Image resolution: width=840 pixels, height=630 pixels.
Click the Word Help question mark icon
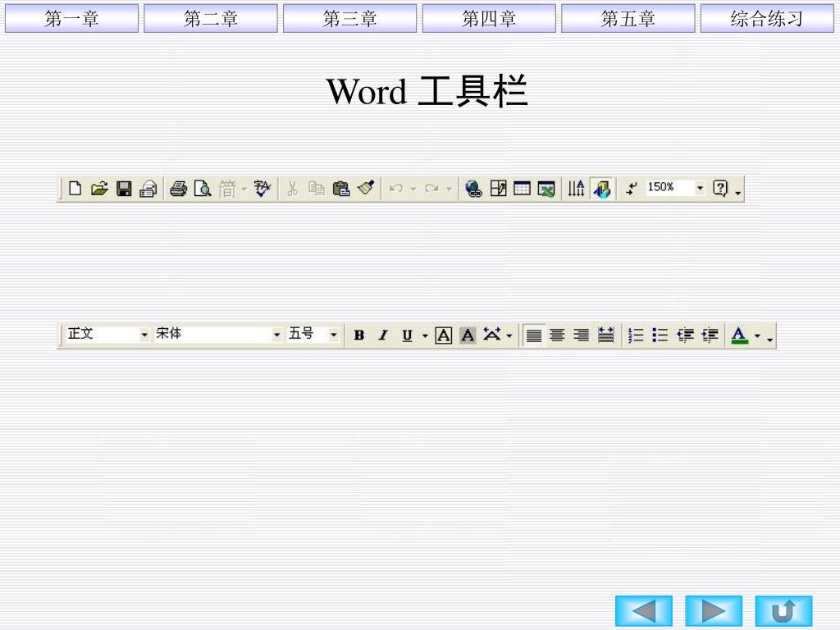(720, 188)
